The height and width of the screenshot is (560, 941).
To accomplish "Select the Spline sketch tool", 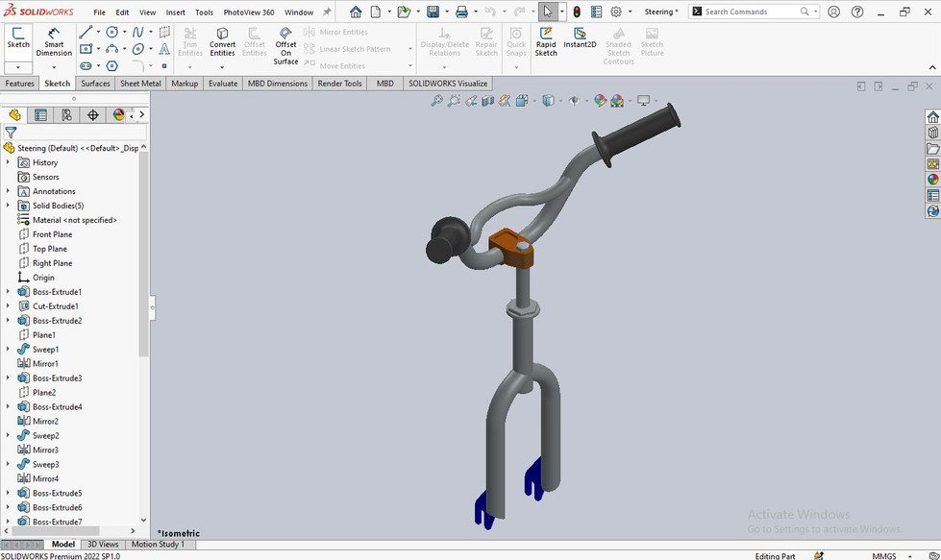I will click(x=138, y=32).
